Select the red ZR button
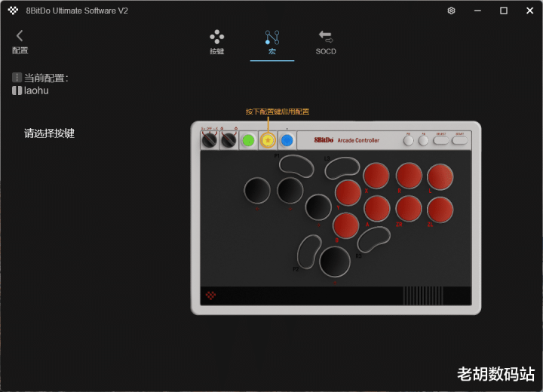This screenshot has width=543, height=392. (409, 209)
